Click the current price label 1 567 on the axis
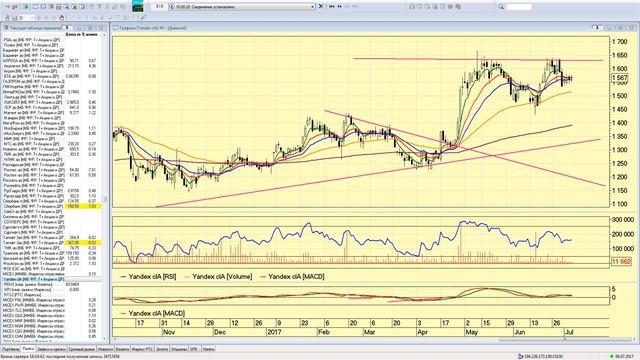Viewport: 640px width, 360px height. [620, 78]
